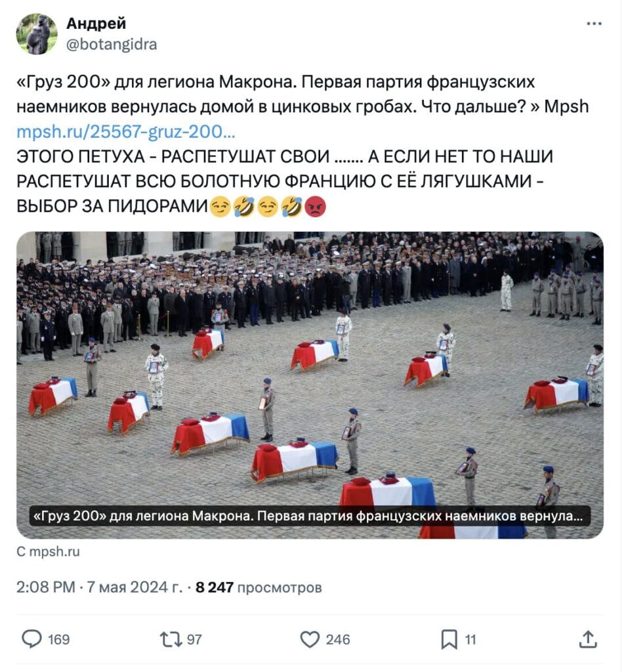622x672 pixels.
Task: Click the share upload icon
Action: (x=588, y=639)
